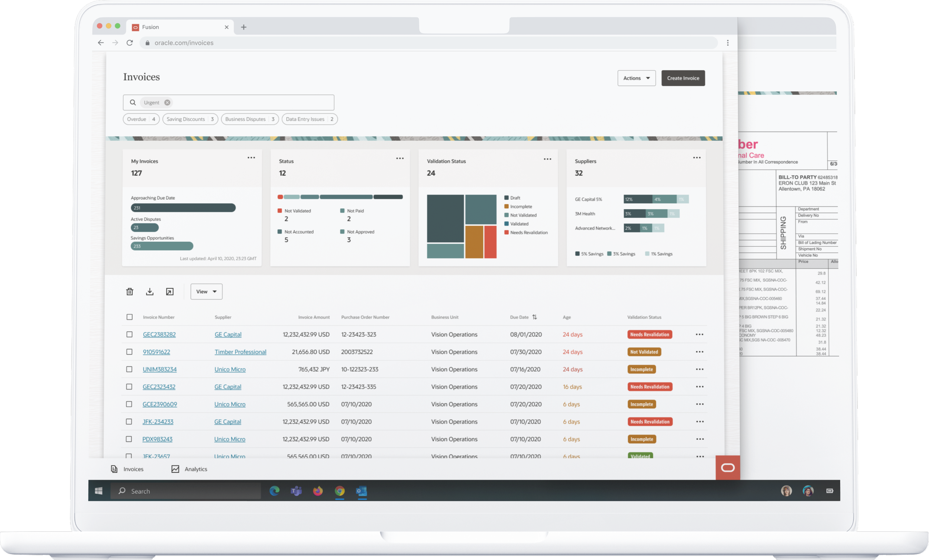Select the Overdue filter chip
Image resolution: width=929 pixels, height=560 pixels.
[140, 119]
